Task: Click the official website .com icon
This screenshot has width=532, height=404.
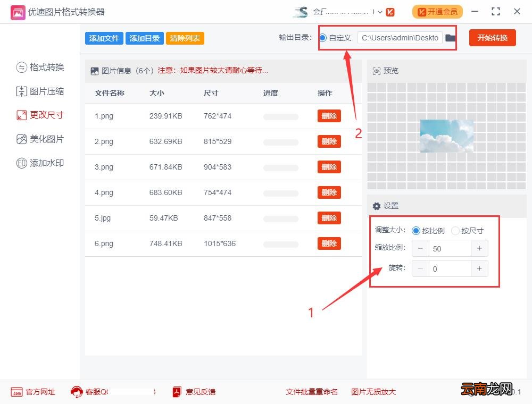Action: [x=16, y=392]
